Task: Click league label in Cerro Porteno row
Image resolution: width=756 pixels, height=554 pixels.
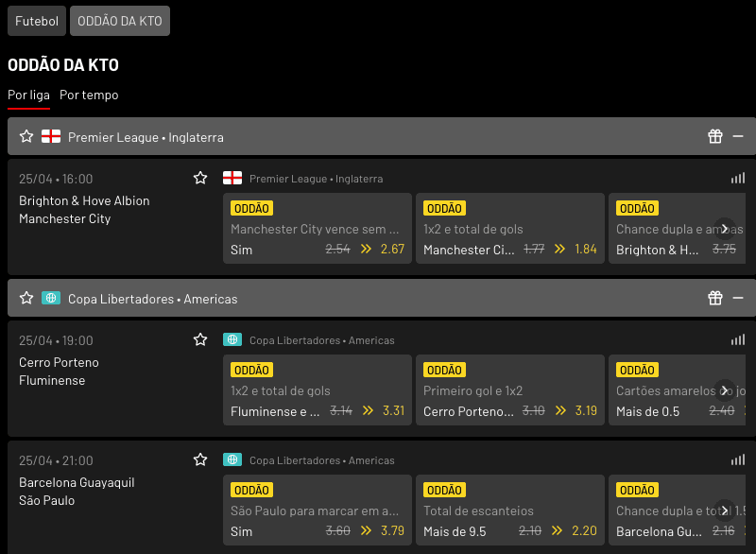Action: point(322,340)
